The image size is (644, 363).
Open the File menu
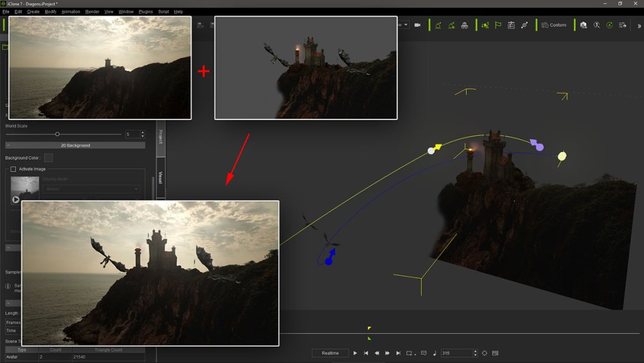6,12
